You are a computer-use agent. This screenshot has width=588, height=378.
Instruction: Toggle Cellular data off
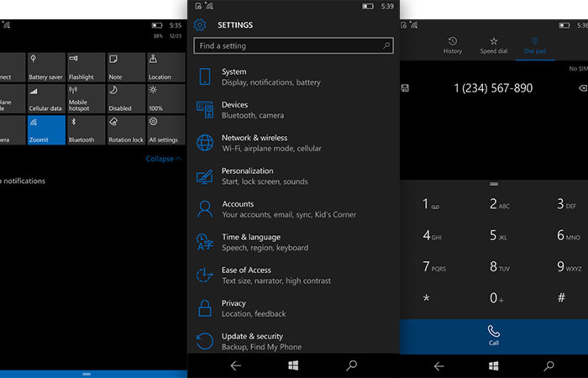coord(46,98)
